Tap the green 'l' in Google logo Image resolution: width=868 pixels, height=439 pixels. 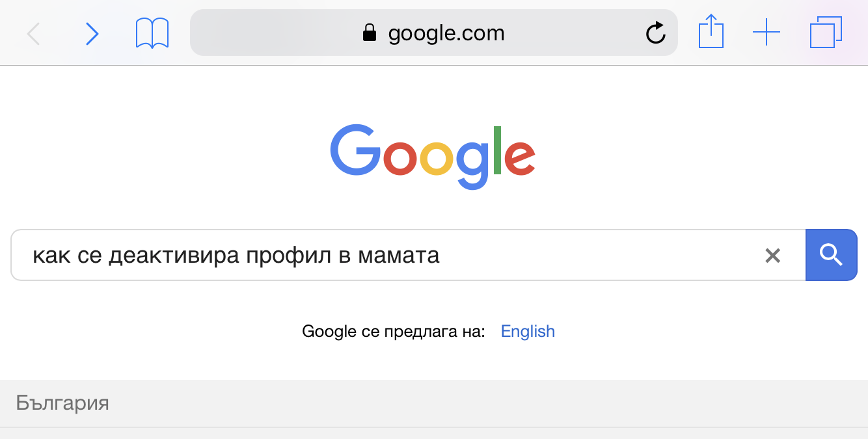tap(497, 150)
